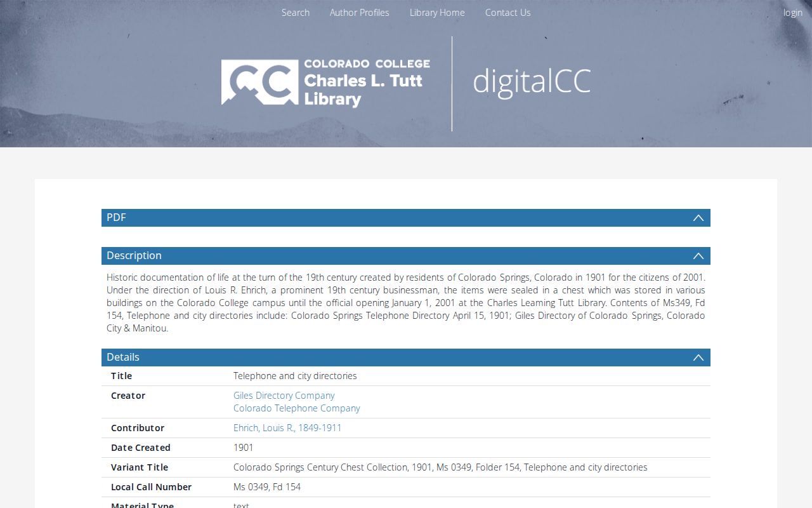
Task: Click the Contributor field label
Action: pos(138,428)
